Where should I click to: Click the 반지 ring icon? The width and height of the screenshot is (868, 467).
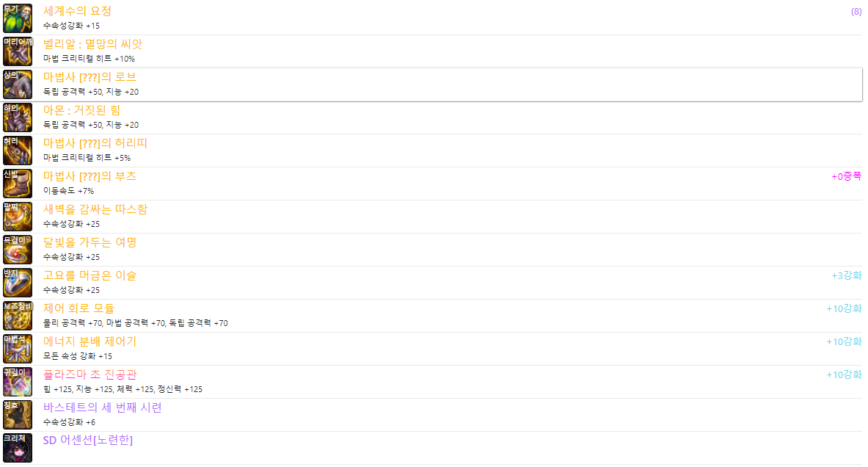(x=17, y=283)
